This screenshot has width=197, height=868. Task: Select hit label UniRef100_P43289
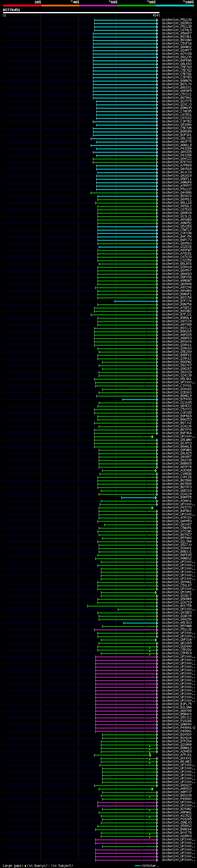177,149
